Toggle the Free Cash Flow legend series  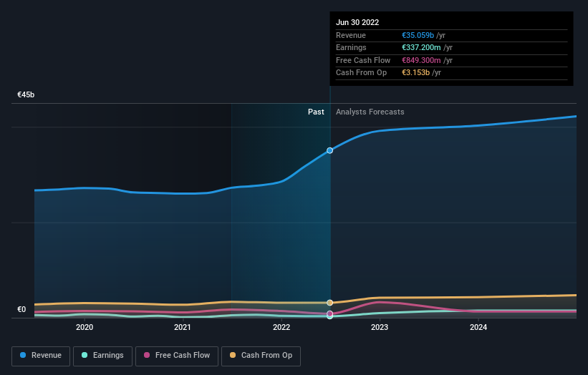coord(177,356)
